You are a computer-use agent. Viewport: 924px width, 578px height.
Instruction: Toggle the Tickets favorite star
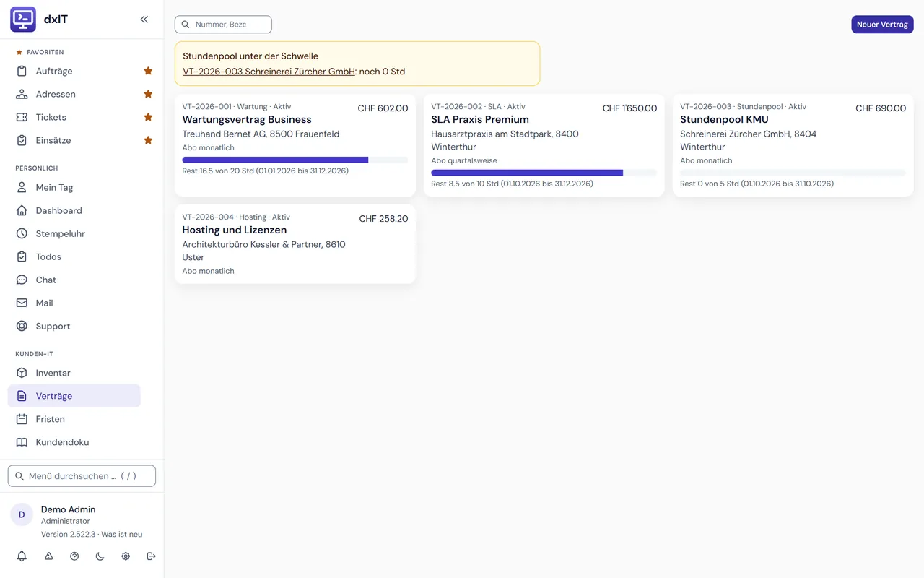point(148,117)
